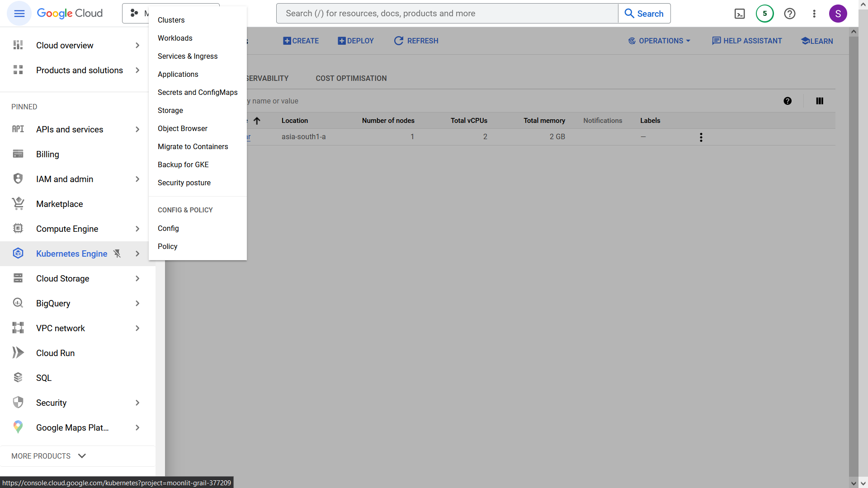The height and width of the screenshot is (488, 868).
Task: Open the OPERATIONS dropdown
Action: 659,41
